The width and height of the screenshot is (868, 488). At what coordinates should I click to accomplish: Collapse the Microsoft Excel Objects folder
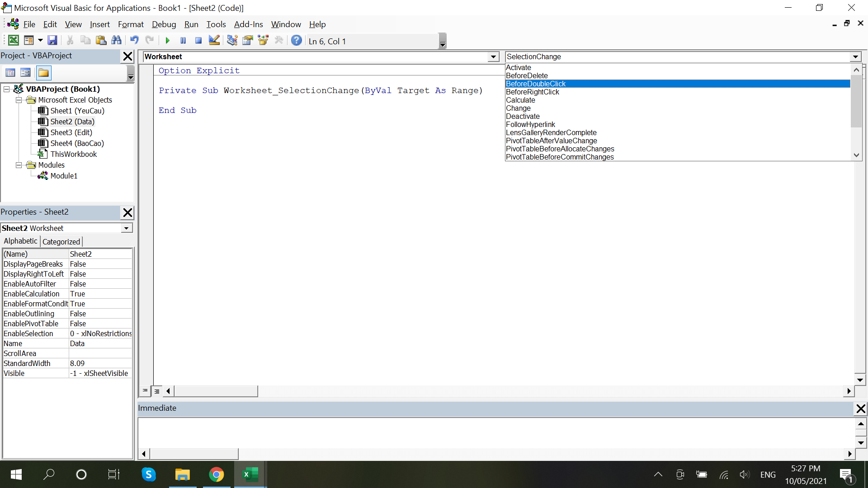[x=19, y=100]
